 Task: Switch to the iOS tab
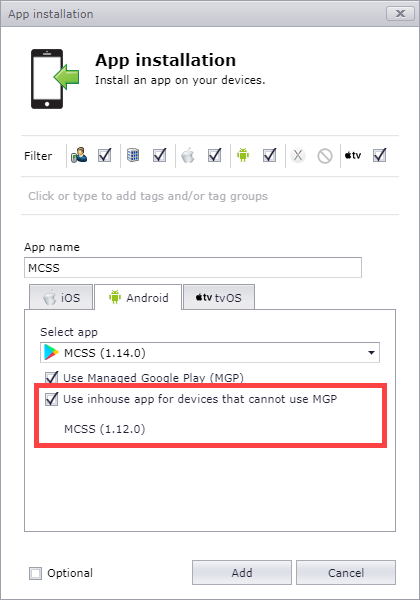61,297
